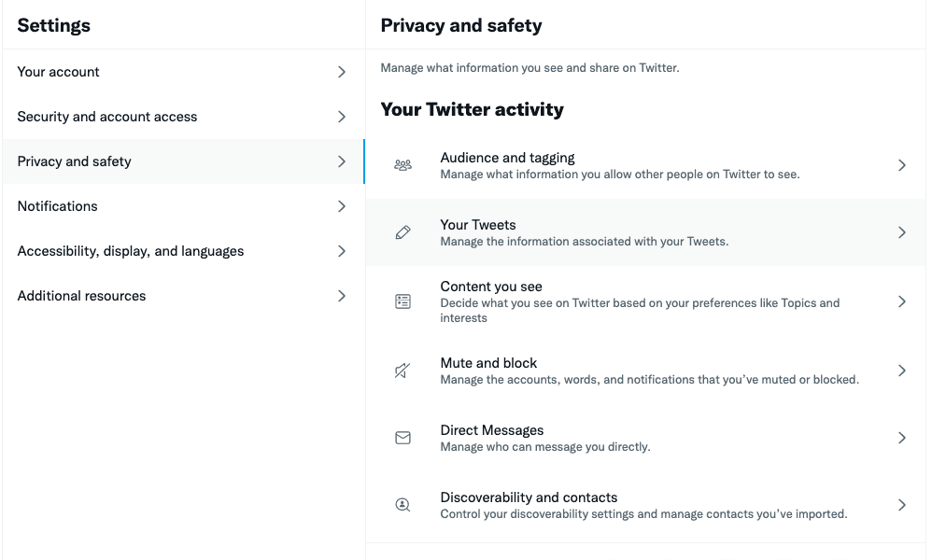Viewport: 932px width, 560px height.
Task: Click 'Manage what information you allow other people' description
Action: pyautogui.click(x=620, y=175)
